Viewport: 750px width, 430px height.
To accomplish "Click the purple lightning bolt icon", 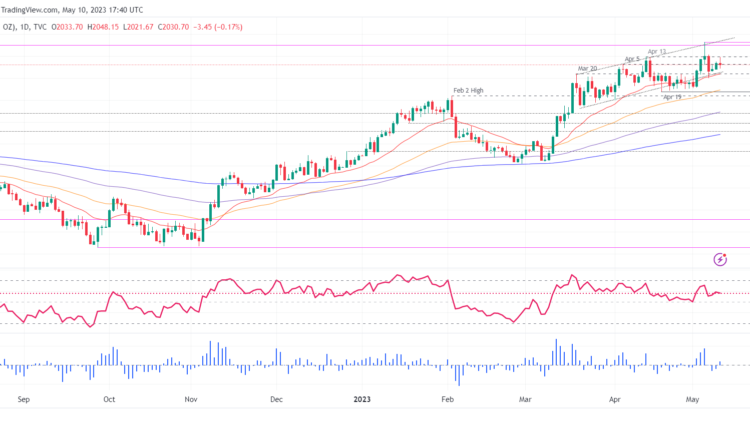I will 720,259.
